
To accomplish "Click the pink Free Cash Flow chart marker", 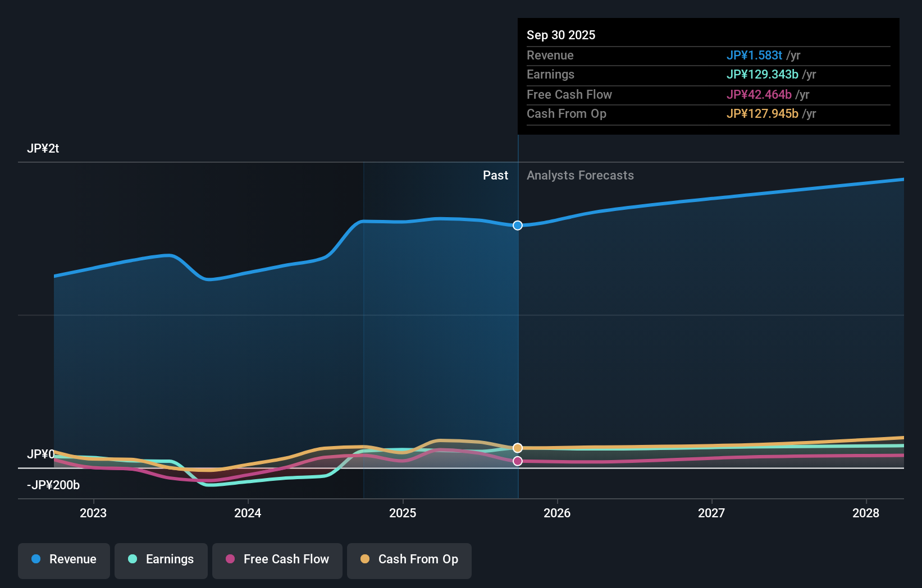I will [517, 461].
